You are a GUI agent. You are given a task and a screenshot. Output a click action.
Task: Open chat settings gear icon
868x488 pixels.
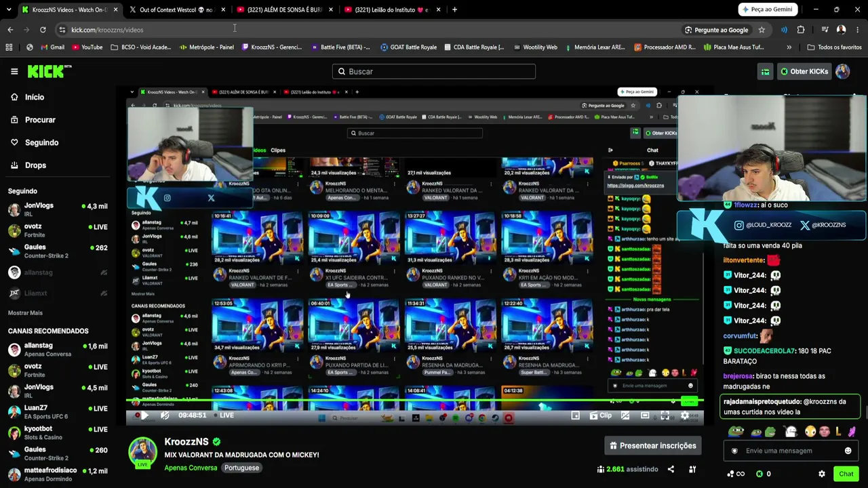(822, 474)
